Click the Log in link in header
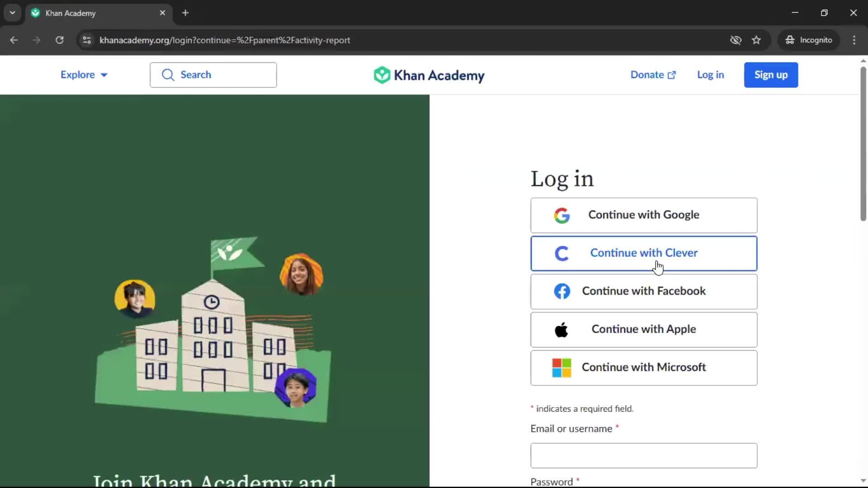 tap(710, 75)
